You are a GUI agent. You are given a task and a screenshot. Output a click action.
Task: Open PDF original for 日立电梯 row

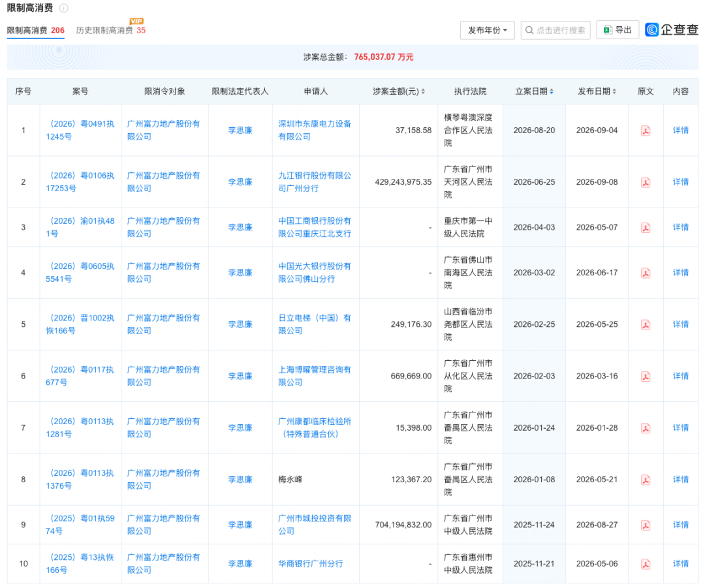[x=646, y=325]
